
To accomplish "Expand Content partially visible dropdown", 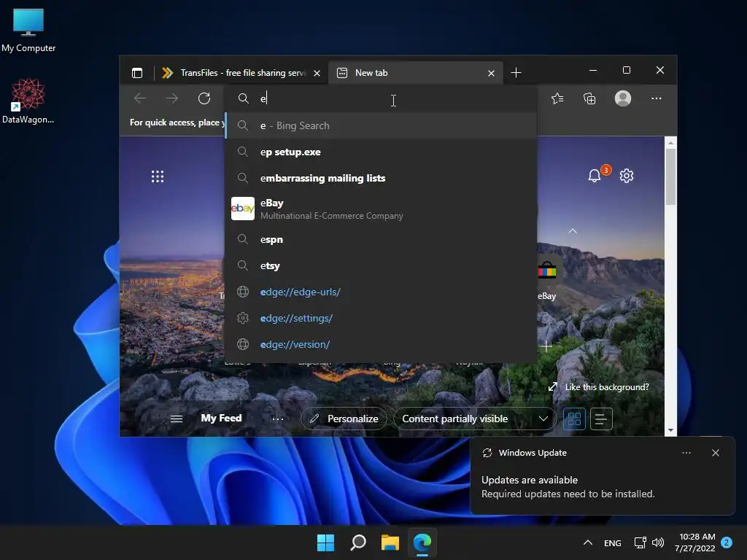I will (474, 419).
